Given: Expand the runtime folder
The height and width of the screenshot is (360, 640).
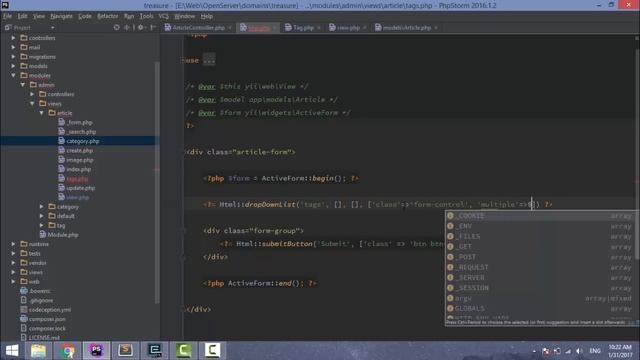Looking at the screenshot, I should [x=13, y=244].
